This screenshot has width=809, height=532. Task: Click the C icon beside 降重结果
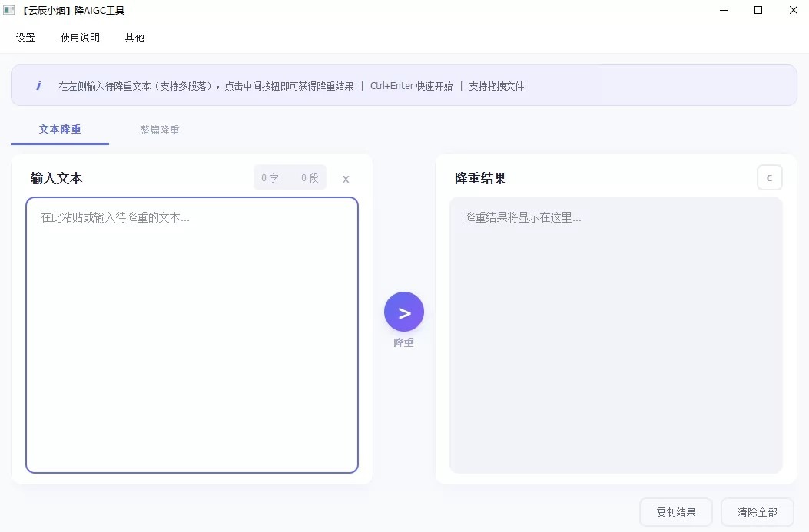769,178
